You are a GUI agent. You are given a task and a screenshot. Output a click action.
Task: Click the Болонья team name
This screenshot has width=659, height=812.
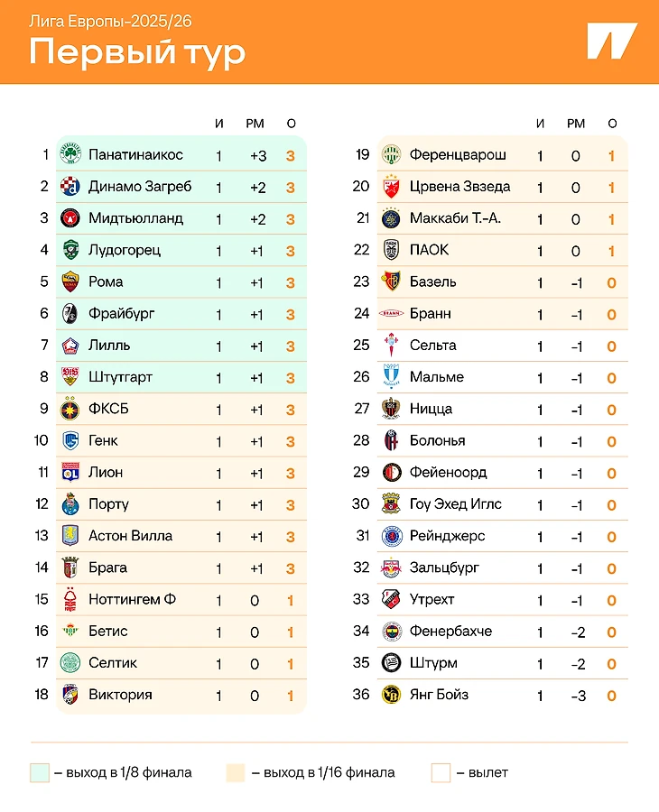click(x=437, y=441)
